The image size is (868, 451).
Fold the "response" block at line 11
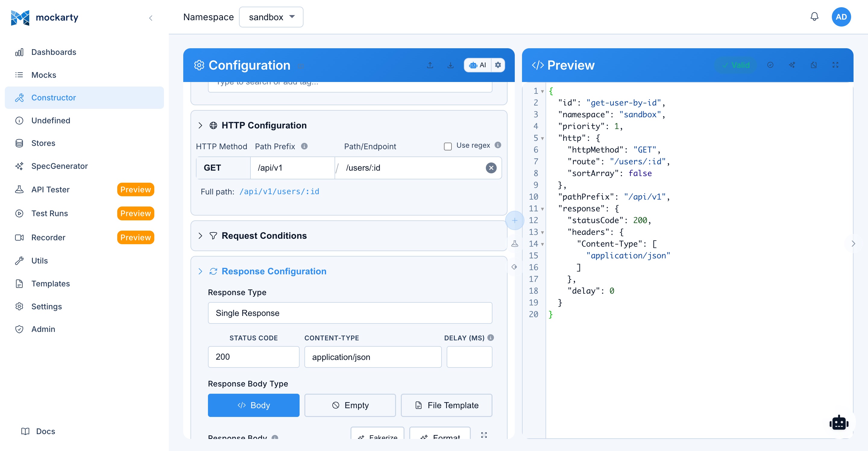(542, 209)
